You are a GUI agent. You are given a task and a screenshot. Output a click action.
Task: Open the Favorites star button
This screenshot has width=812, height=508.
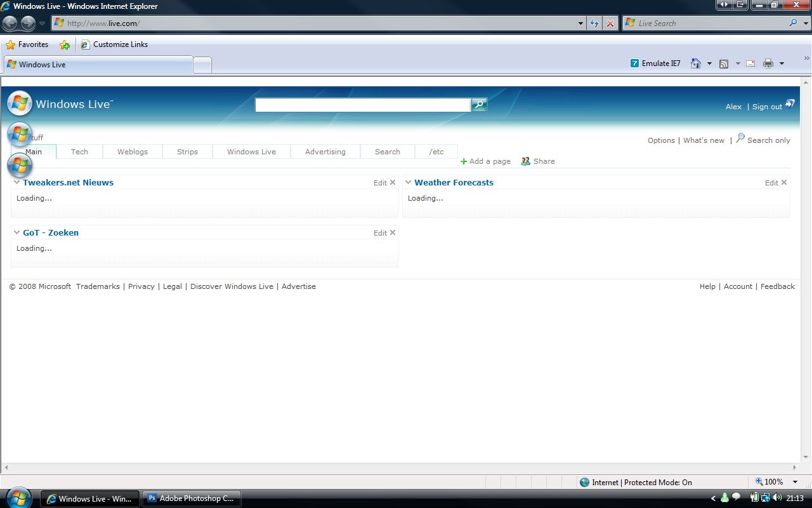tap(27, 44)
